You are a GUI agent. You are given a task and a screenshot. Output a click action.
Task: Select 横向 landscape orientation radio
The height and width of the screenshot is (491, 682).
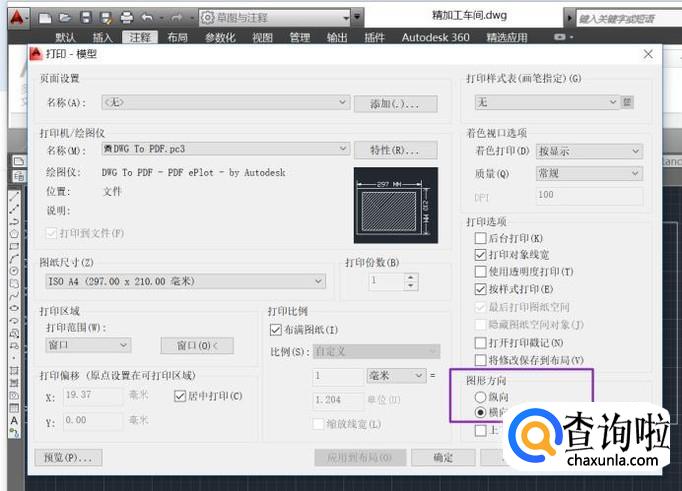[x=480, y=412]
